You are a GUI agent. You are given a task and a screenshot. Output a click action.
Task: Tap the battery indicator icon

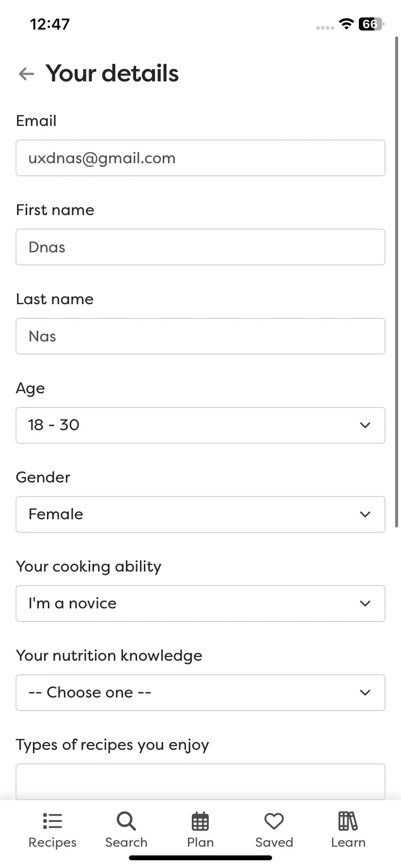(371, 24)
